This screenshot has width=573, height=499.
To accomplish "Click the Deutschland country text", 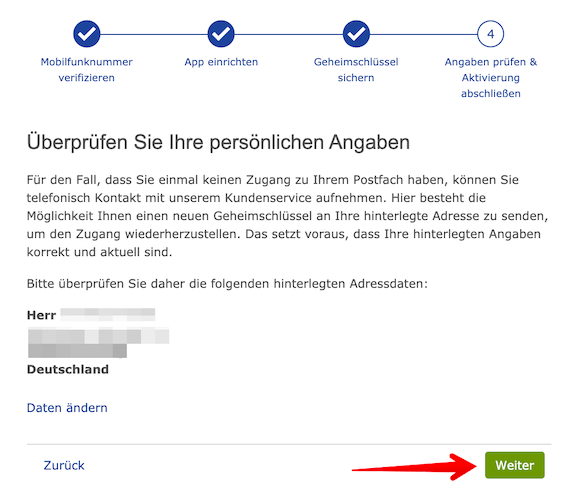I will pos(68,369).
